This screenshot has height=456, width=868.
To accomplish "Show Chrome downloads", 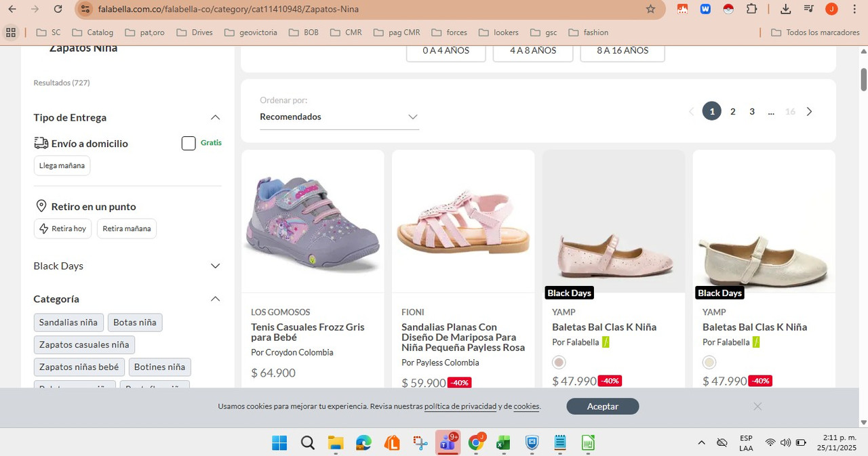I will 785,9.
